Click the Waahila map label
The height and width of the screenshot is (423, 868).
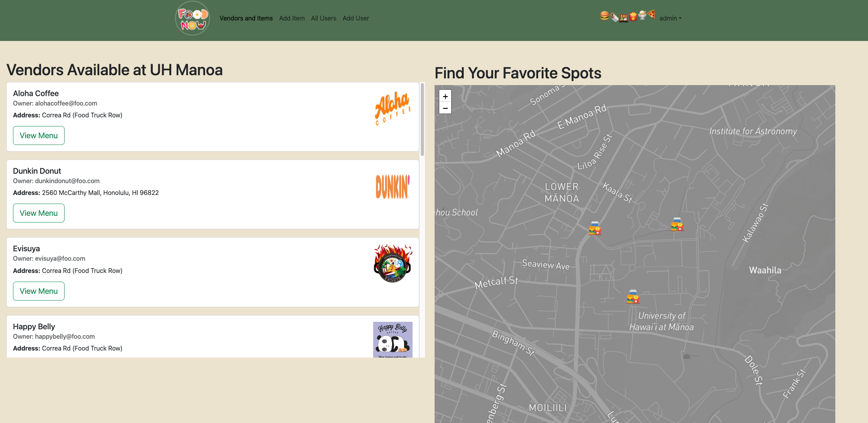[x=765, y=270]
